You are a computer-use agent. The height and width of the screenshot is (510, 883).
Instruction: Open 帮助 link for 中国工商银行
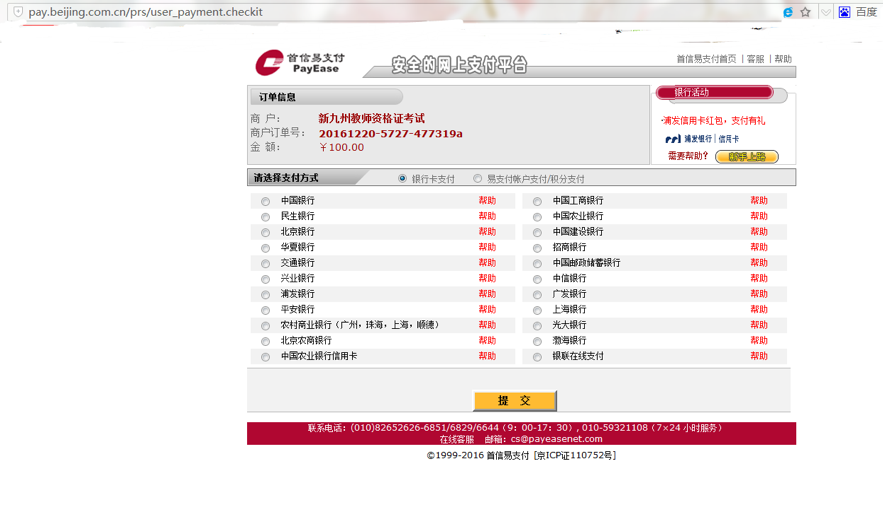click(x=759, y=200)
